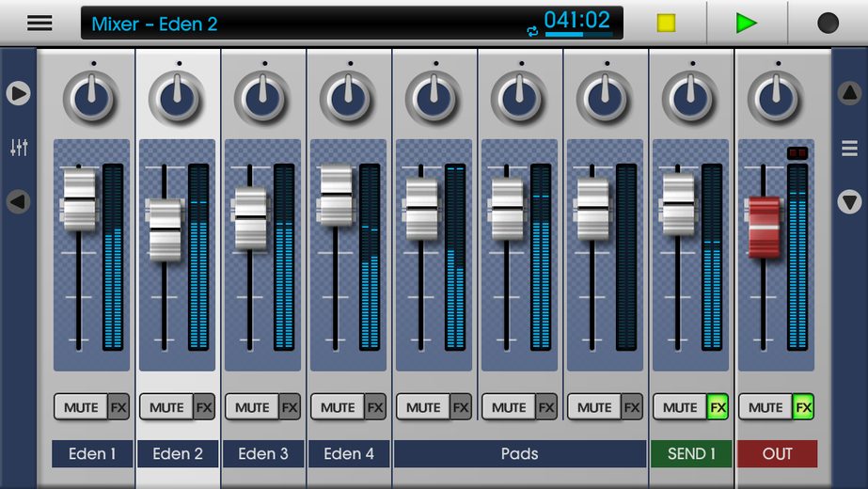Click the Eden 3 pan knob
Image resolution: width=868 pixels, height=489 pixels.
[262, 99]
